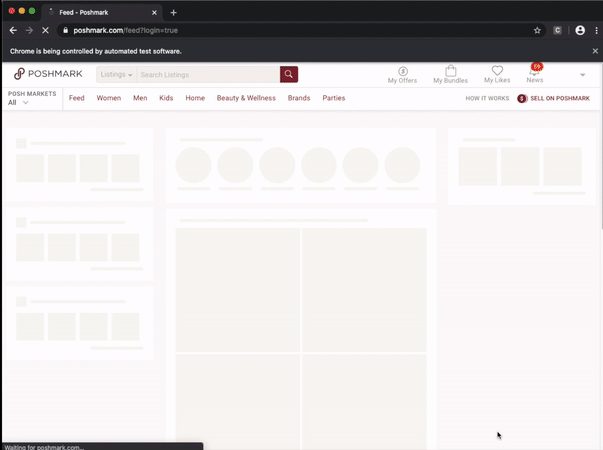The height and width of the screenshot is (450, 603).
Task: Click the search magnifier button
Action: pos(289,75)
